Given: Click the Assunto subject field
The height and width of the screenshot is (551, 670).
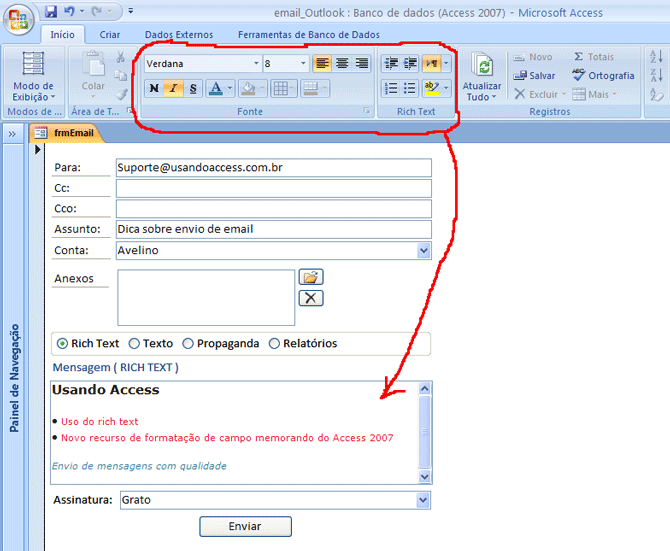Looking at the screenshot, I should tap(273, 229).
